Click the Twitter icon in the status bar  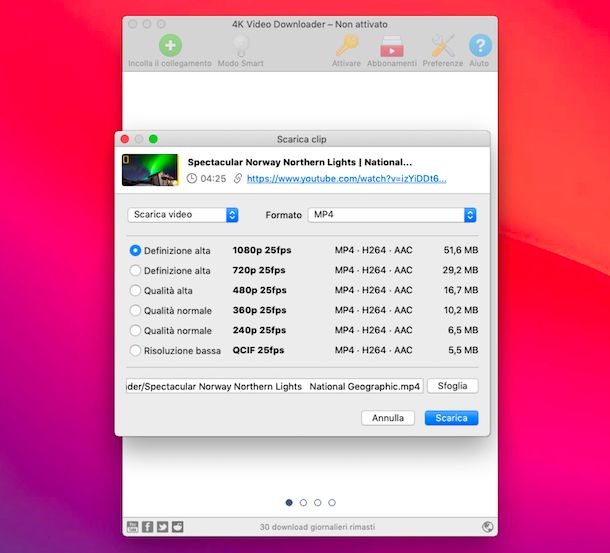click(x=162, y=527)
